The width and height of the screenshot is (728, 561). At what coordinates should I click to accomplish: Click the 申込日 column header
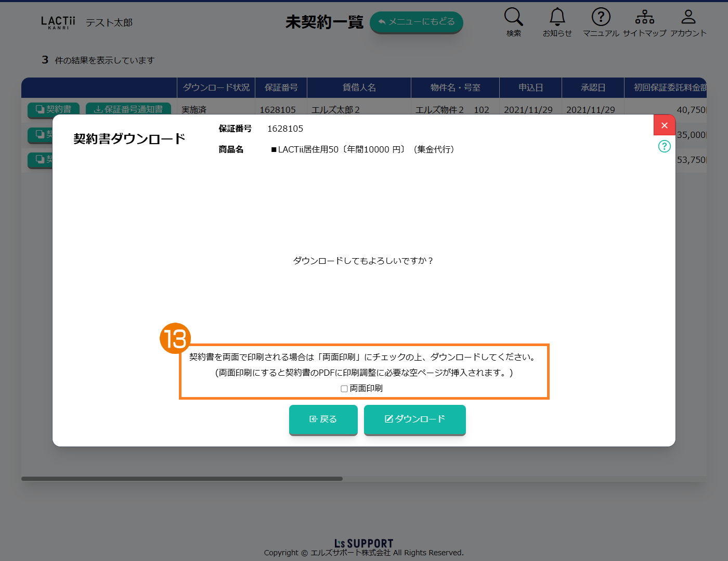tap(530, 87)
